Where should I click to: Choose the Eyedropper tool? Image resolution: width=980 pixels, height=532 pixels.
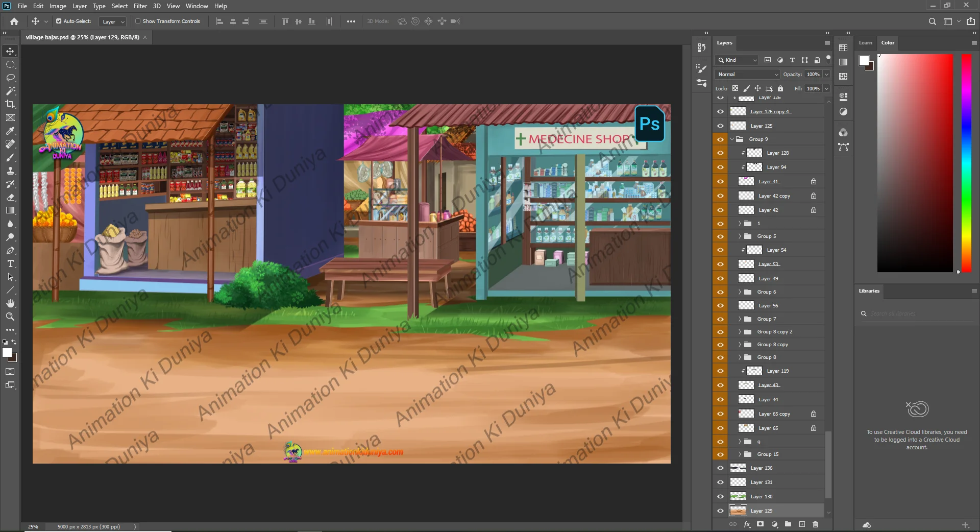[10, 131]
